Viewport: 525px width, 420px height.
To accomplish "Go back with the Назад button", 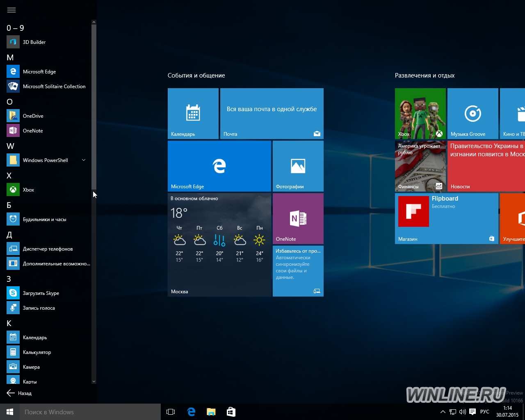I will (19, 393).
